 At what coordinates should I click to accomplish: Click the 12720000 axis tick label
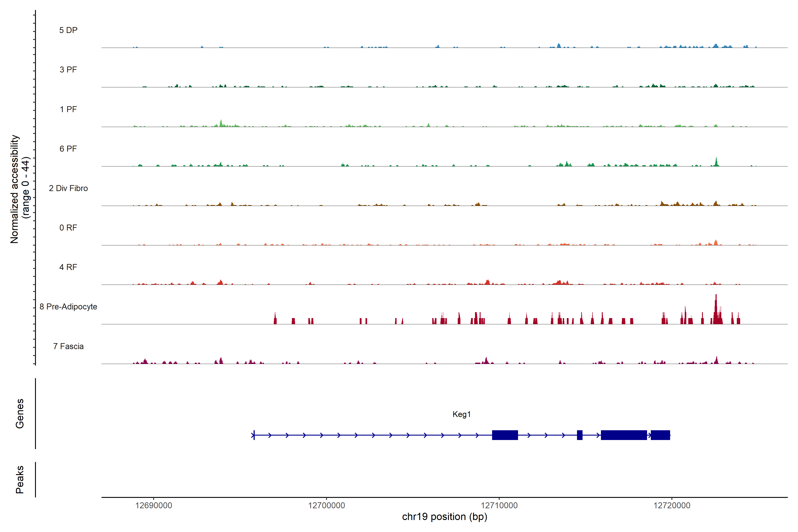click(x=672, y=505)
